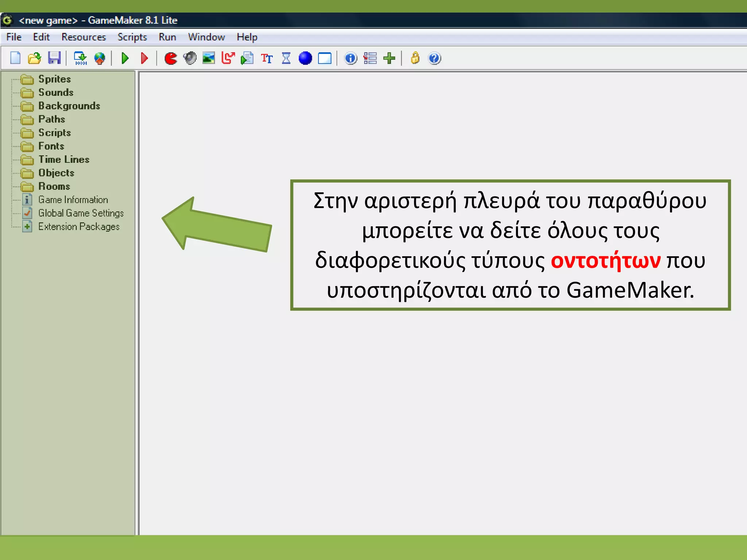Screen dimensions: 747x560
Task: Click the upgrade to Pro lock icon
Action: pyautogui.click(x=415, y=58)
